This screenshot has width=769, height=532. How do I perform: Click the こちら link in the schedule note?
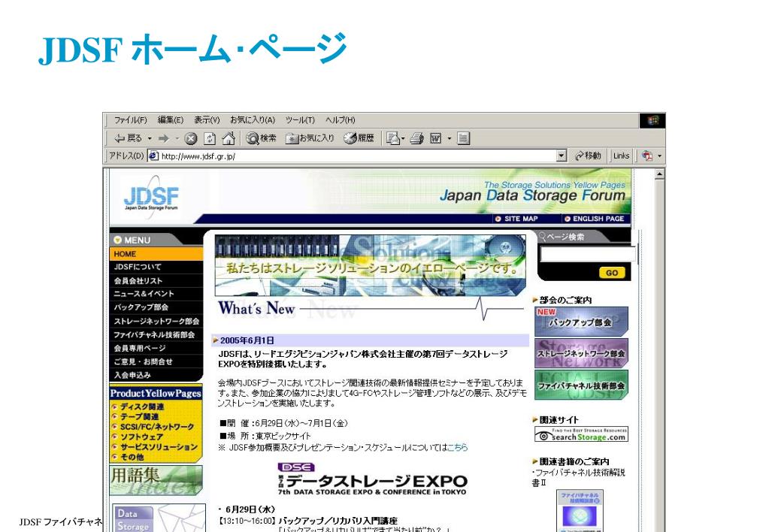(458, 448)
